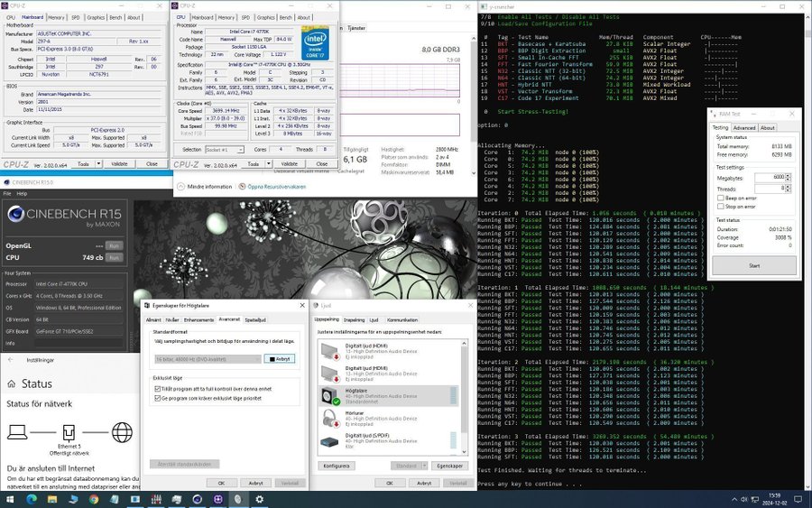812x508 pixels.
Task: Show hidden system tray icons
Action: (734, 500)
